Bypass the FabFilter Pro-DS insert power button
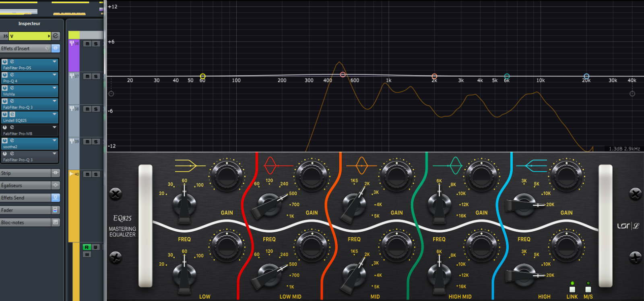The height and width of the screenshot is (301, 644). pyautogui.click(x=5, y=62)
